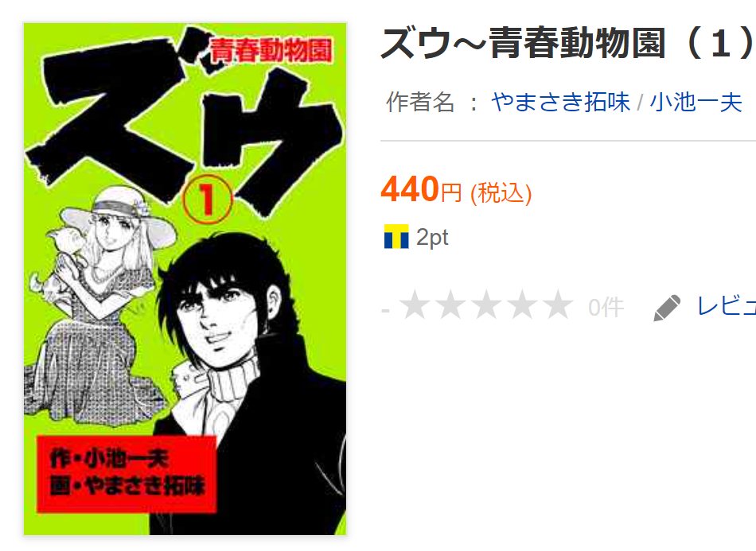Click the ズウ～青春動物園 title heading
The width and height of the screenshot is (756, 551).
click(x=568, y=44)
